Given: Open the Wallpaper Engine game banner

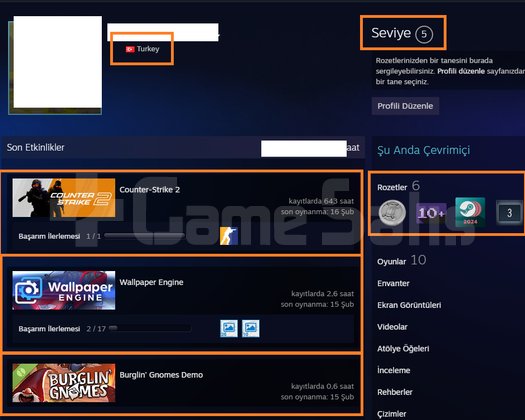Looking at the screenshot, I should [64, 290].
